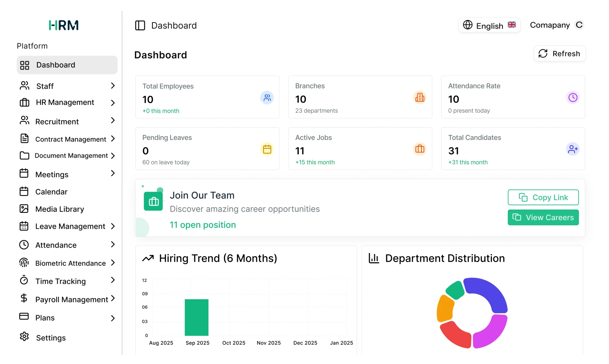Click the Time Tracking clock icon
The image size is (609, 364).
click(24, 281)
